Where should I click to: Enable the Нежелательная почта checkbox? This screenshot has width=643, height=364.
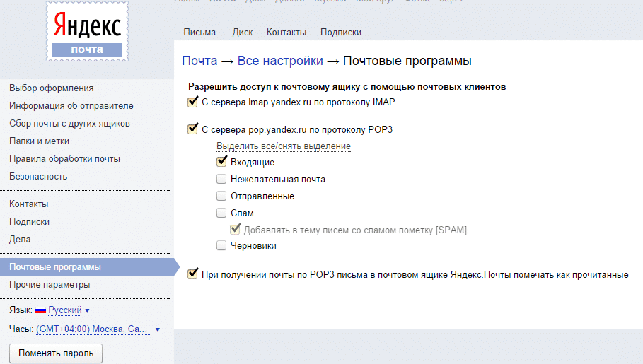(221, 179)
